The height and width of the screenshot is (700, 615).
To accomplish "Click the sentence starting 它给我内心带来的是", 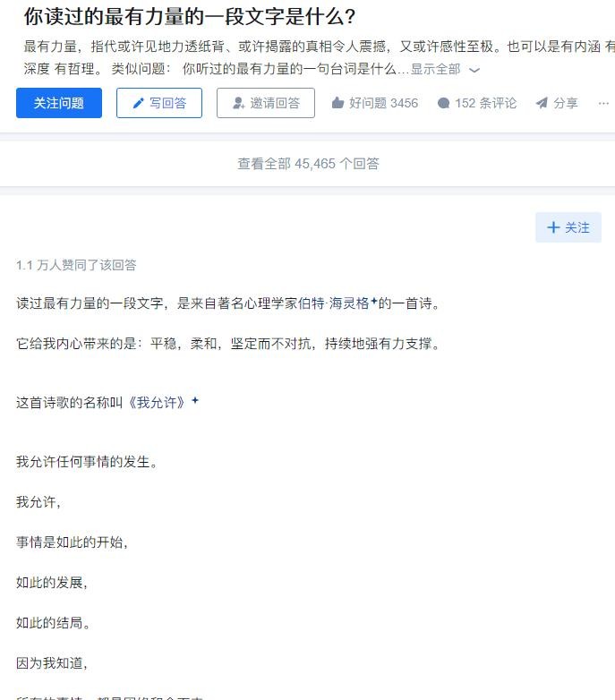I will coord(229,344).
